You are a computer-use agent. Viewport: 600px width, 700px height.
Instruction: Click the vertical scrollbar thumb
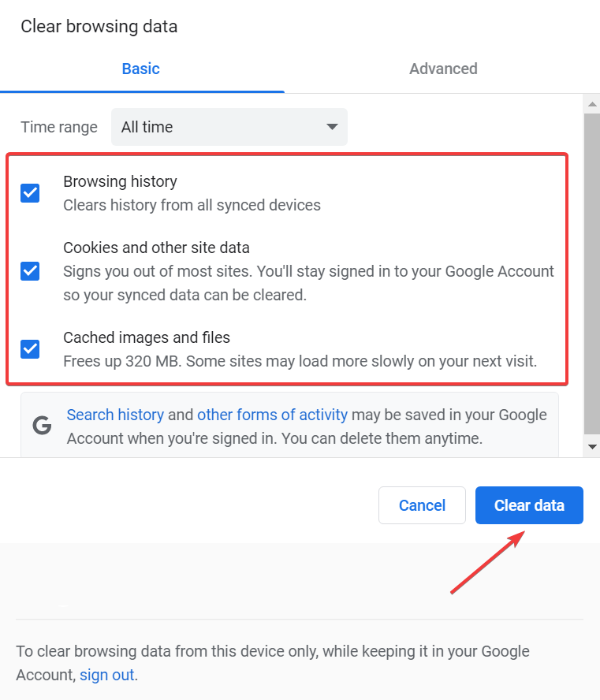pyautogui.click(x=592, y=274)
